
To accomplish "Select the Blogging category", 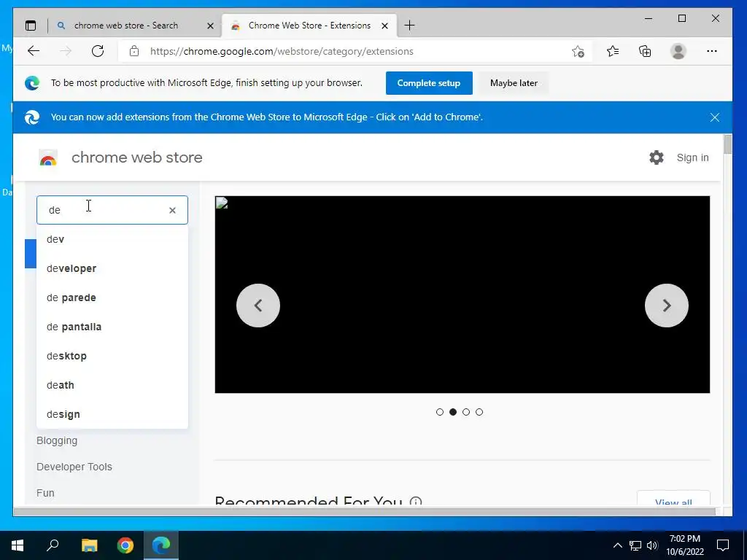I will point(57,440).
